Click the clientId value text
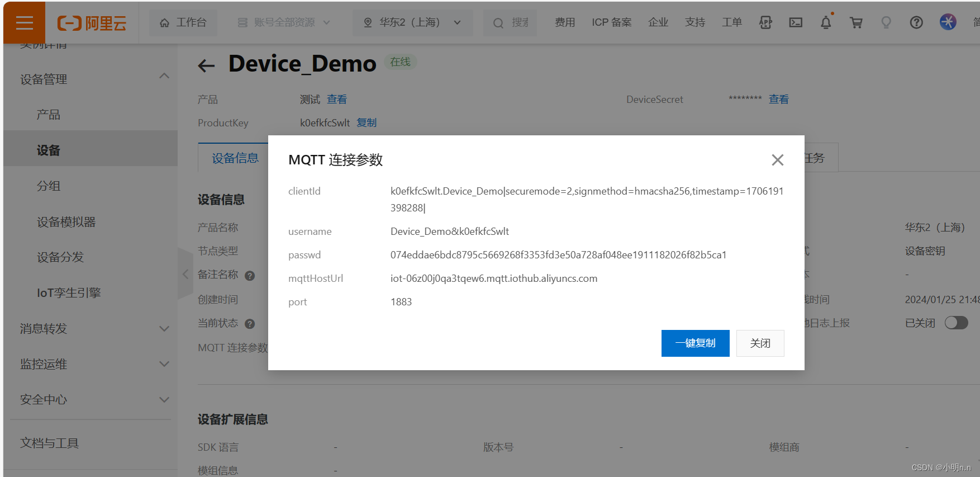 coord(587,199)
